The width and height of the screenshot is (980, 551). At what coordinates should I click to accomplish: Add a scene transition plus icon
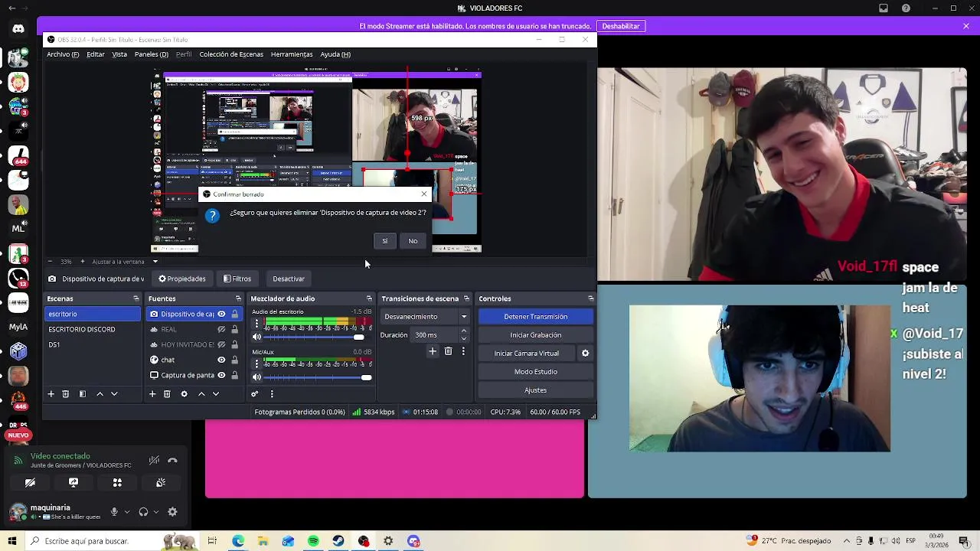[x=433, y=351]
